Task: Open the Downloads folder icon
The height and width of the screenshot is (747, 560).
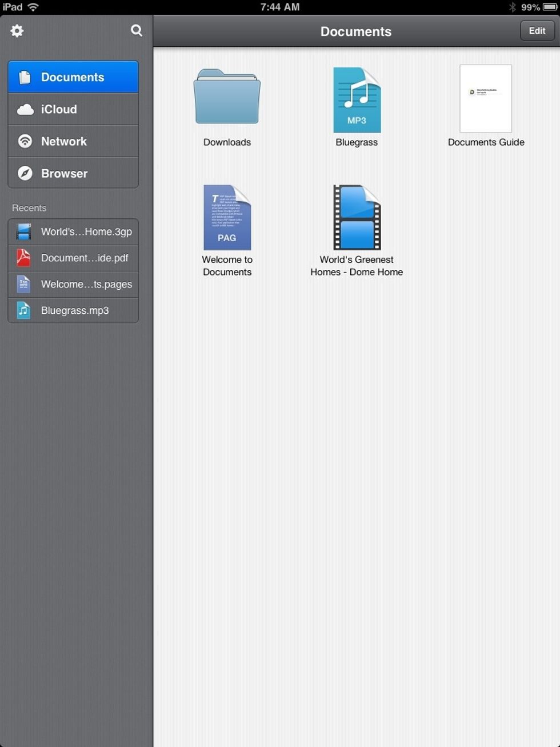Action: (x=227, y=96)
